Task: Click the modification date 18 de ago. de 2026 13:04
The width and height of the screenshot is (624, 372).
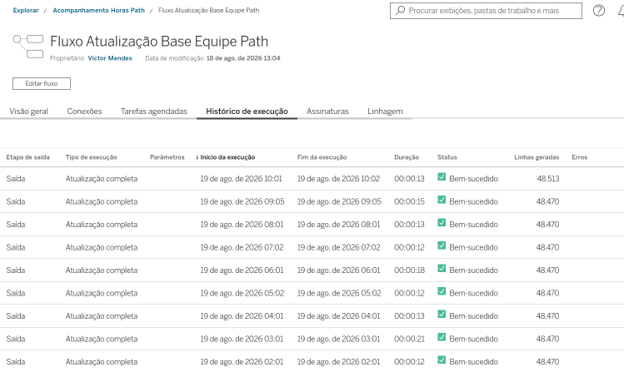Action: (243, 58)
